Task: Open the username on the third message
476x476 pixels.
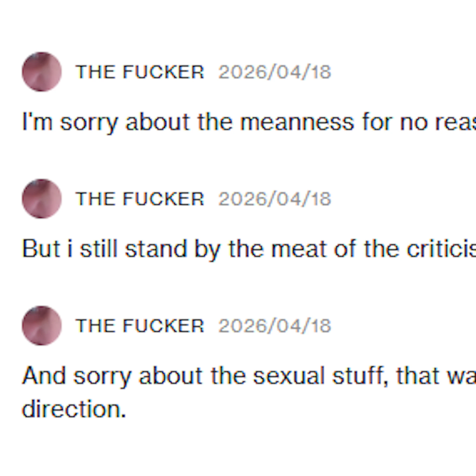Action: point(140,326)
